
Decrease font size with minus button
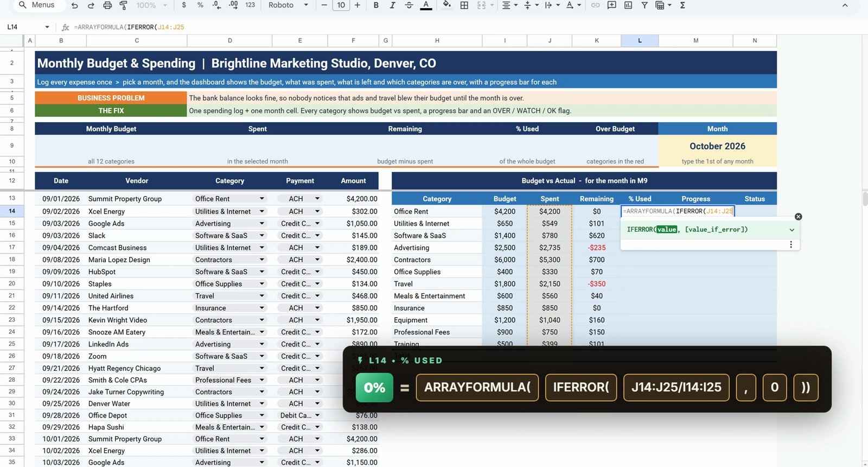point(324,5)
